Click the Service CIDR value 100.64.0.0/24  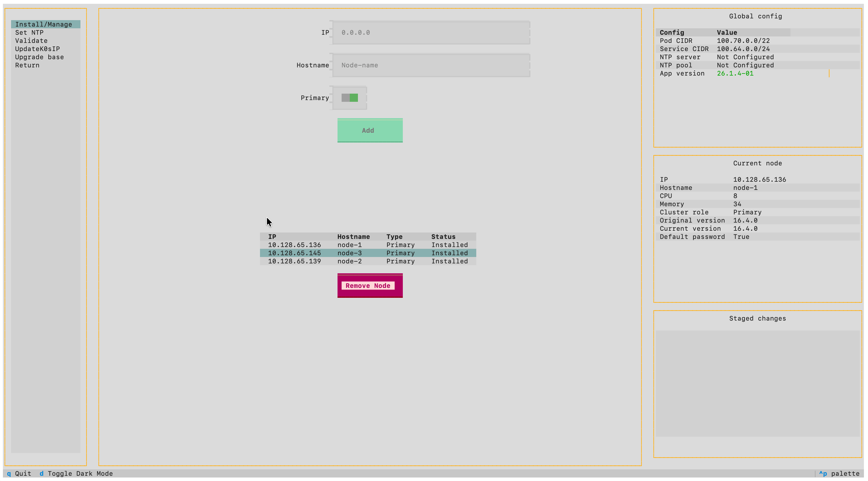[743, 49]
